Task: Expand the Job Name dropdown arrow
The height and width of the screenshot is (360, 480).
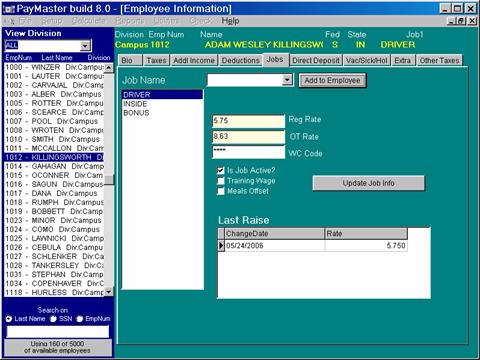Action: click(x=287, y=80)
